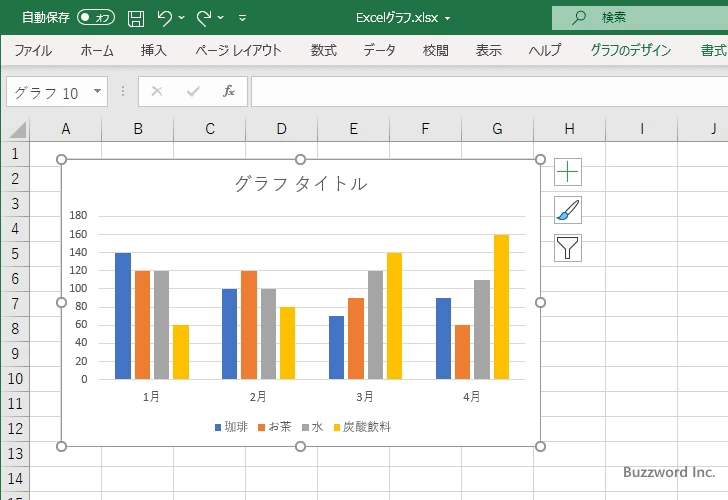Click the Cancel X in formula bar
This screenshot has width=728, height=500.
click(157, 91)
